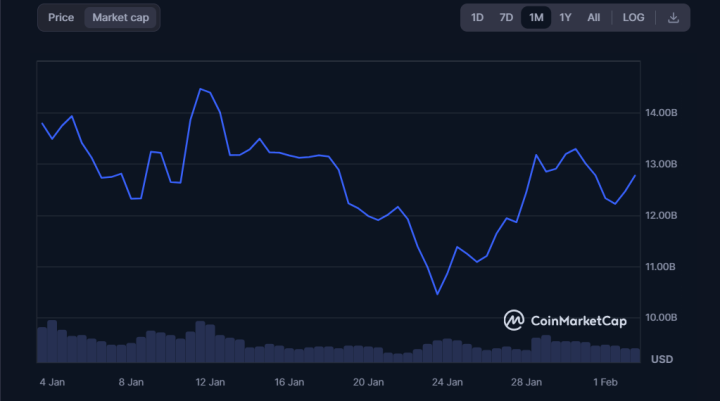The image size is (720, 401).
Task: Click the 1 Feb date marker
Action: [x=605, y=382]
